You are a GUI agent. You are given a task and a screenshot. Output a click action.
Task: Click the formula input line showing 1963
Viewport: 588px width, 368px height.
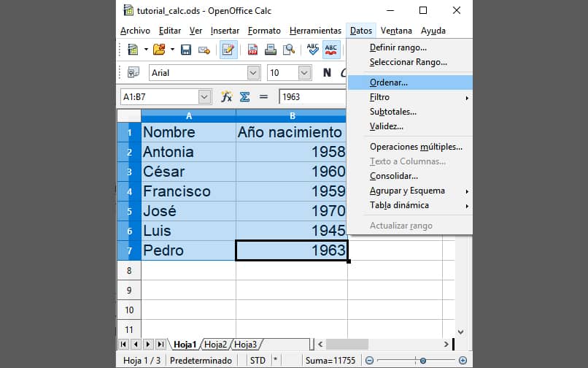point(312,97)
